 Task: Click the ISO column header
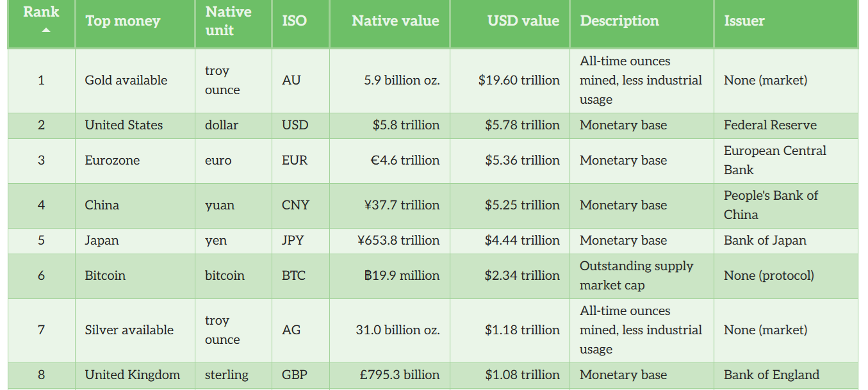pos(294,20)
